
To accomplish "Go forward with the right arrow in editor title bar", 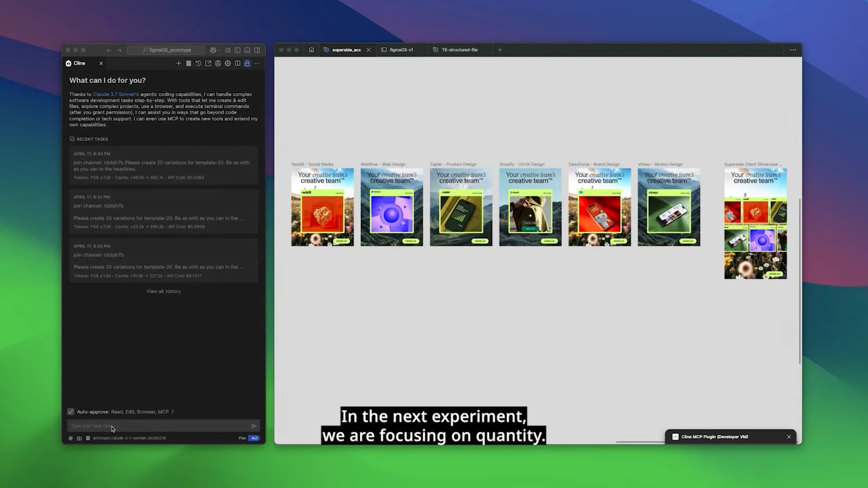I will tap(119, 50).
